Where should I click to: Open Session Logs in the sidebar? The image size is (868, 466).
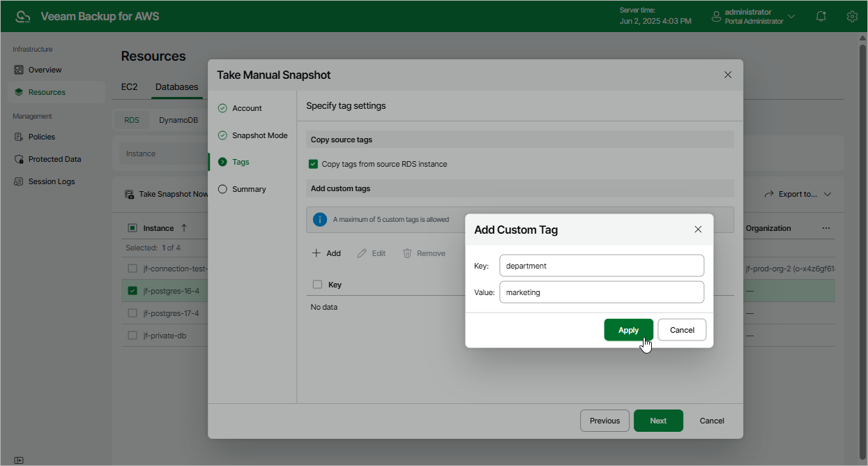tap(56, 181)
